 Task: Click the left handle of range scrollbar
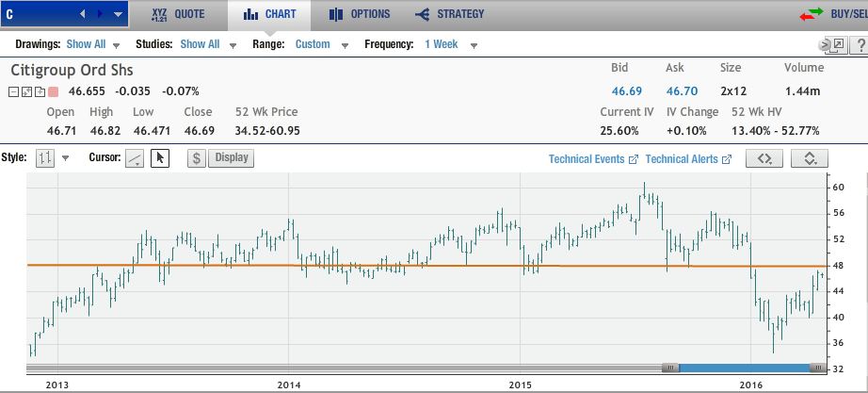coord(669,368)
